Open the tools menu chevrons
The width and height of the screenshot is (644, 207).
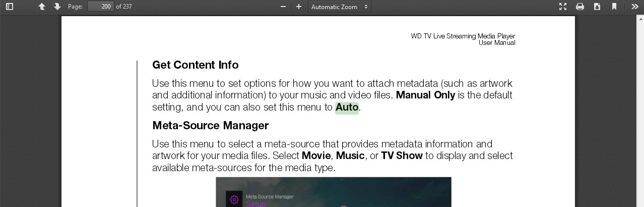pos(635,7)
